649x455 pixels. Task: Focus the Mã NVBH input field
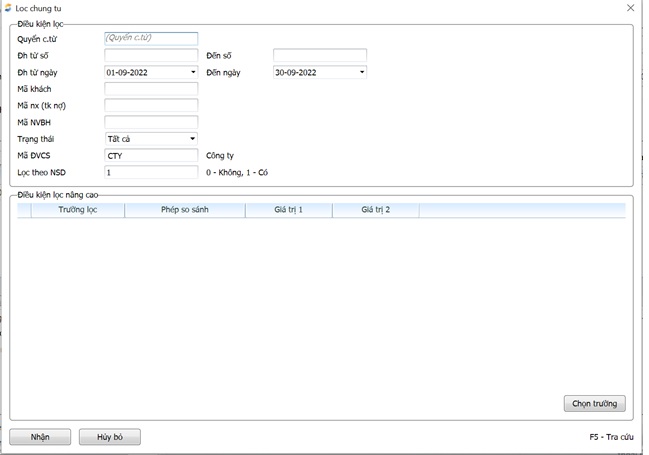[151, 122]
